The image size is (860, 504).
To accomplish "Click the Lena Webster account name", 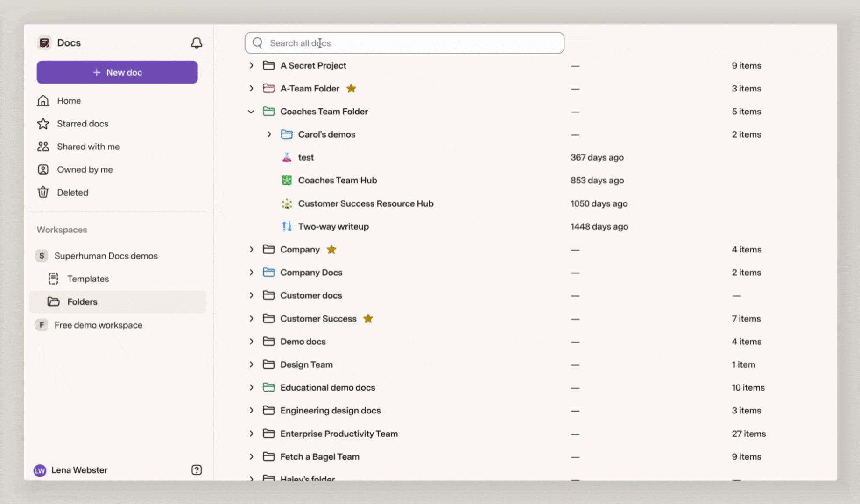I will (79, 470).
